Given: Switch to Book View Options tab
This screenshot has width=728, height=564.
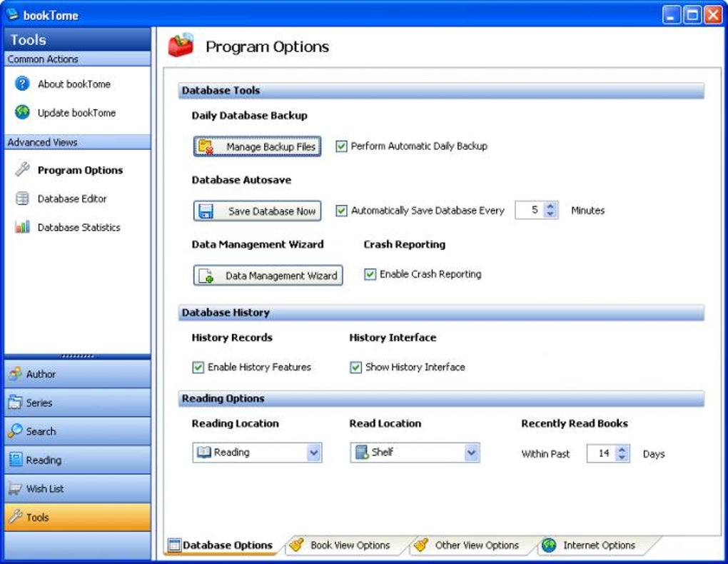Looking at the screenshot, I should click(345, 545).
